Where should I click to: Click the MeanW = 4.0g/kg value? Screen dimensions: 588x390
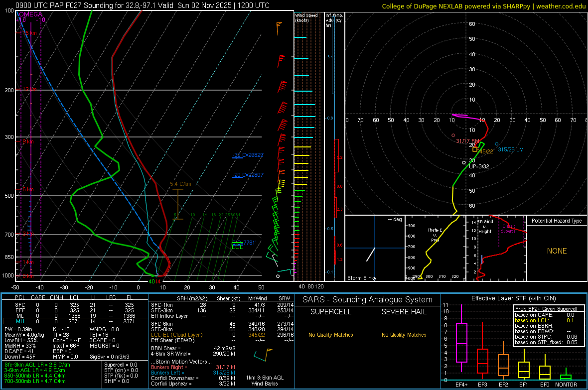point(24,335)
